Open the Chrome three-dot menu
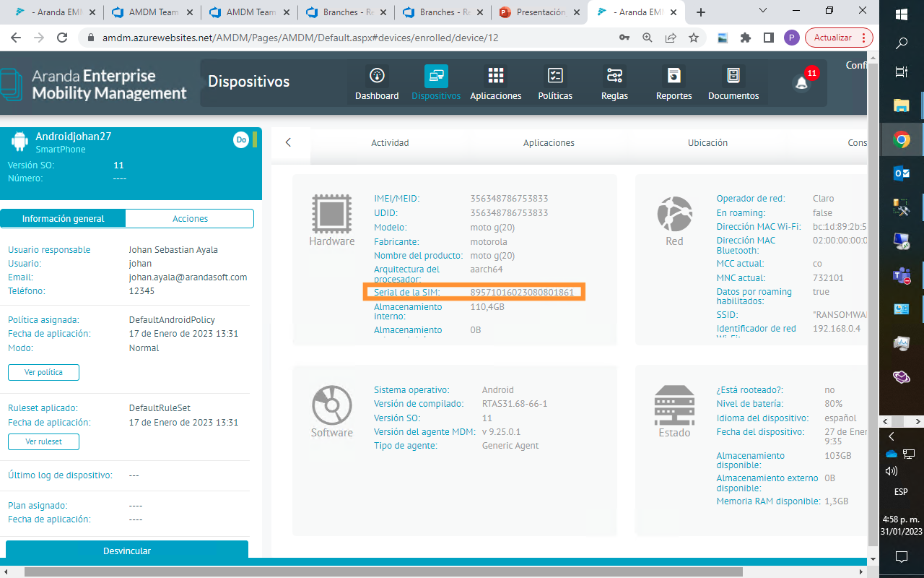This screenshot has width=924, height=578. coord(866,38)
